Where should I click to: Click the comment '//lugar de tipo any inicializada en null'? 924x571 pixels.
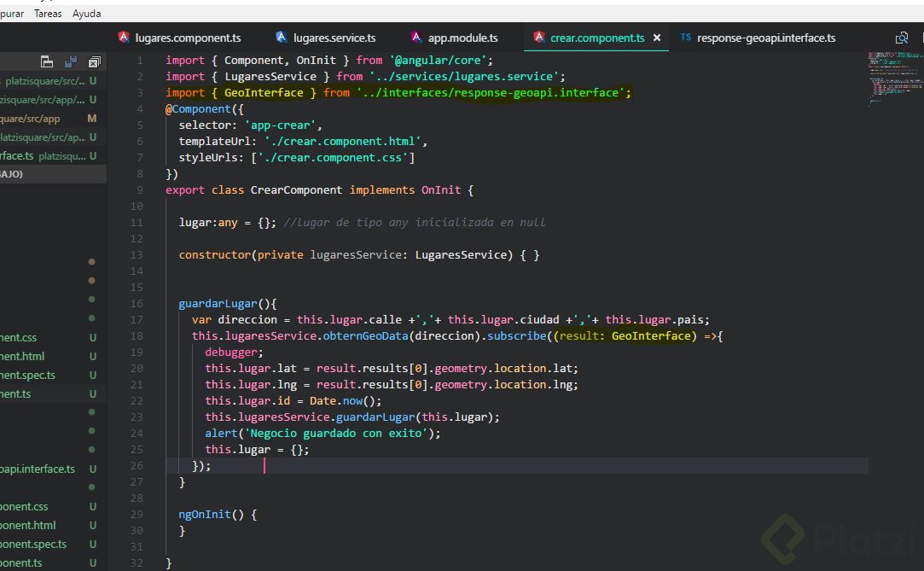click(415, 222)
